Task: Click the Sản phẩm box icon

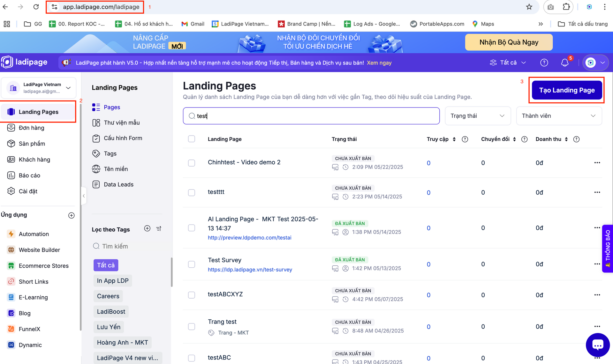Action: coord(11,144)
